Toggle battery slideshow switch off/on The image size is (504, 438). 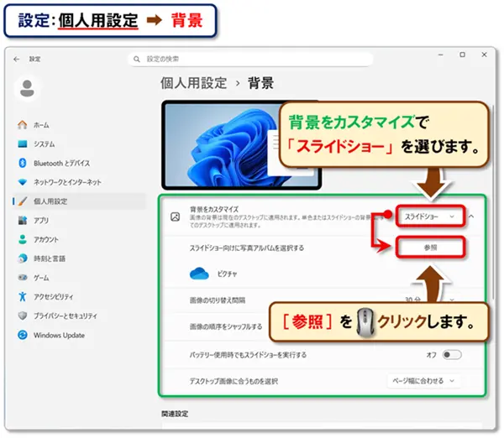[452, 355]
